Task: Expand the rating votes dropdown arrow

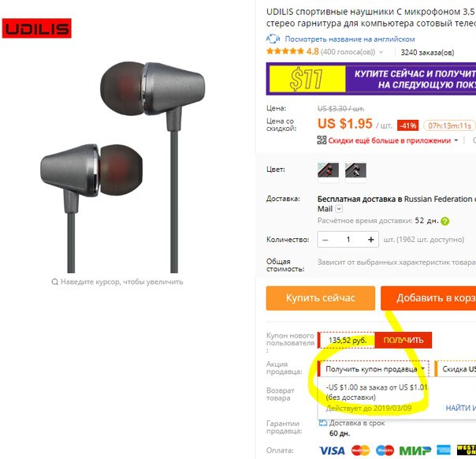Action: [381, 52]
